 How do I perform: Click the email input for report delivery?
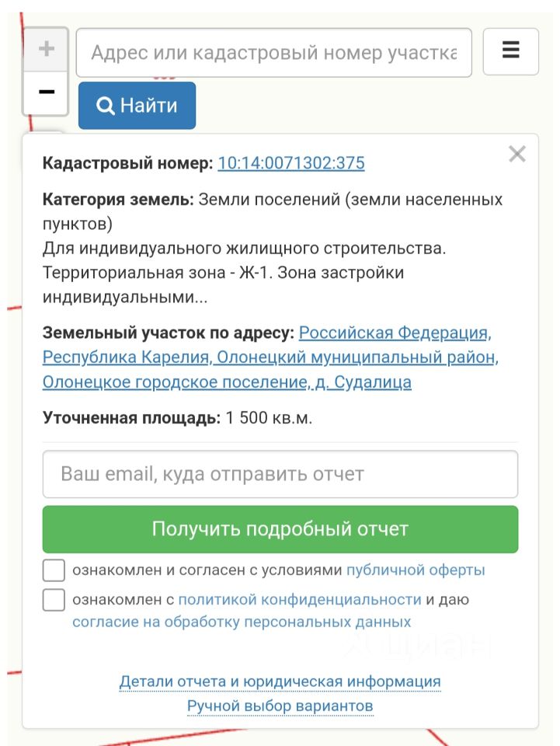pos(280,474)
